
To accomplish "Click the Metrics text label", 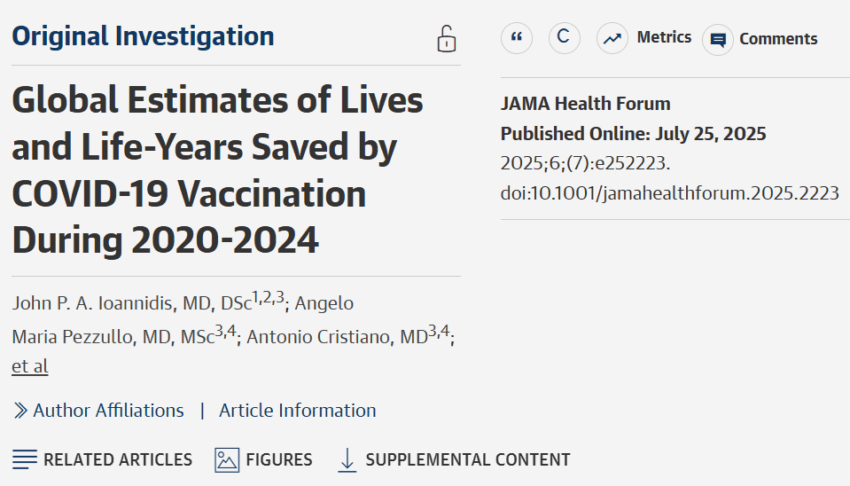I will pos(664,37).
